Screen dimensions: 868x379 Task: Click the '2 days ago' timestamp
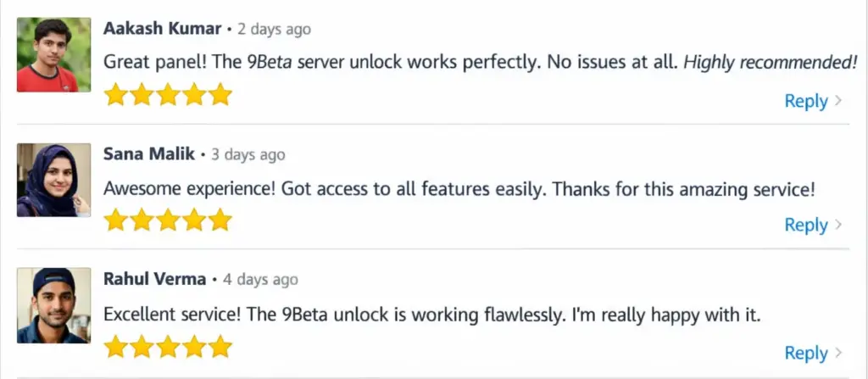pyautogui.click(x=274, y=29)
